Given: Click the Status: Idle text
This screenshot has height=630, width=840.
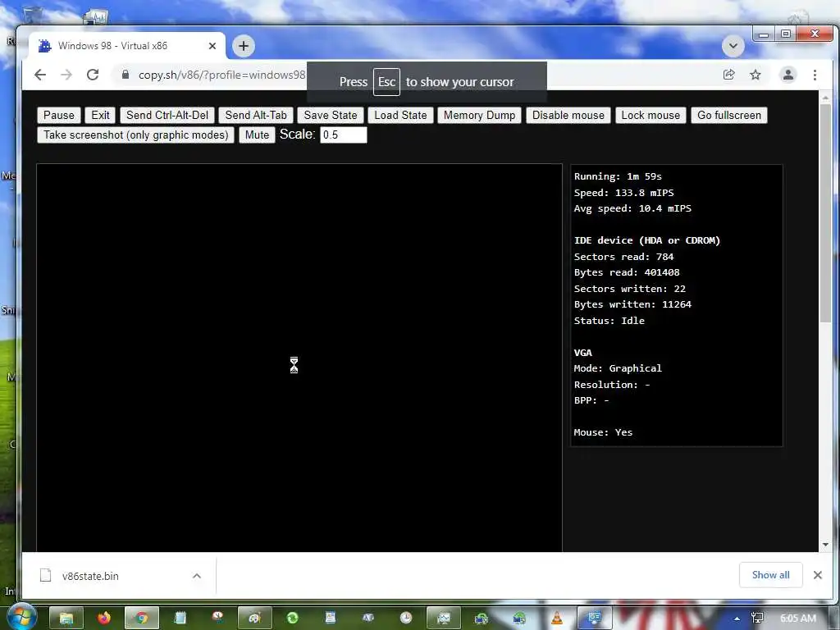Looking at the screenshot, I should [609, 321].
